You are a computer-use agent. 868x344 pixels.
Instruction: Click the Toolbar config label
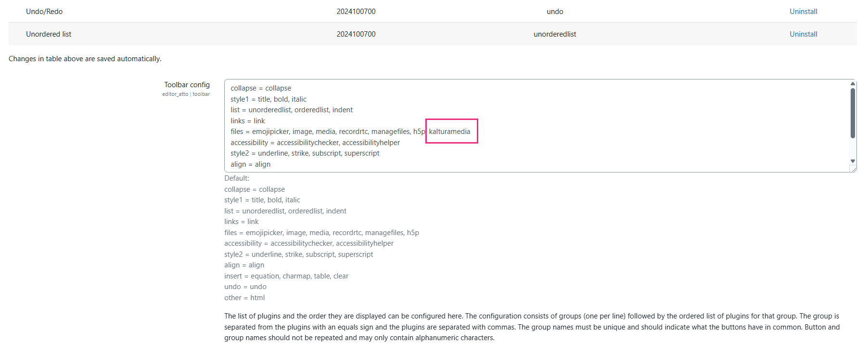187,85
